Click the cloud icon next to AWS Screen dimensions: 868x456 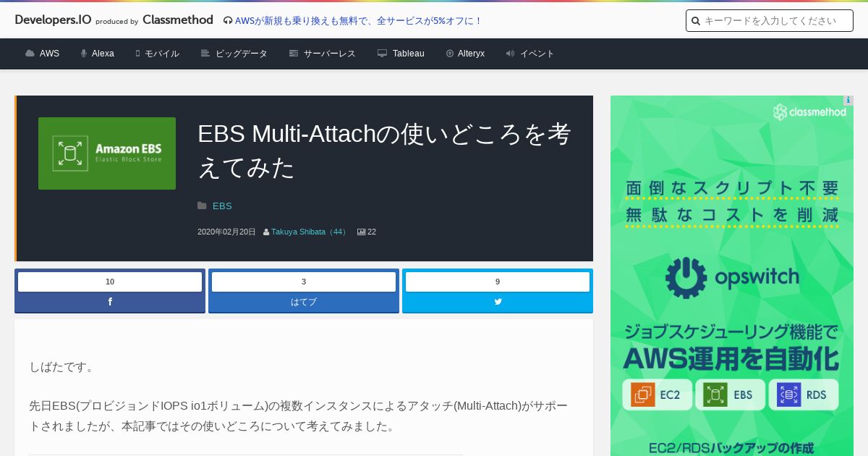[x=30, y=54]
